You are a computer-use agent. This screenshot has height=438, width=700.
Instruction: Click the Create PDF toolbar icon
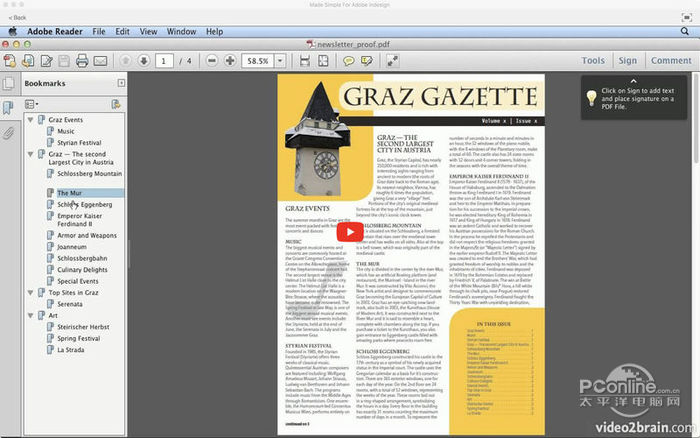click(x=9, y=61)
